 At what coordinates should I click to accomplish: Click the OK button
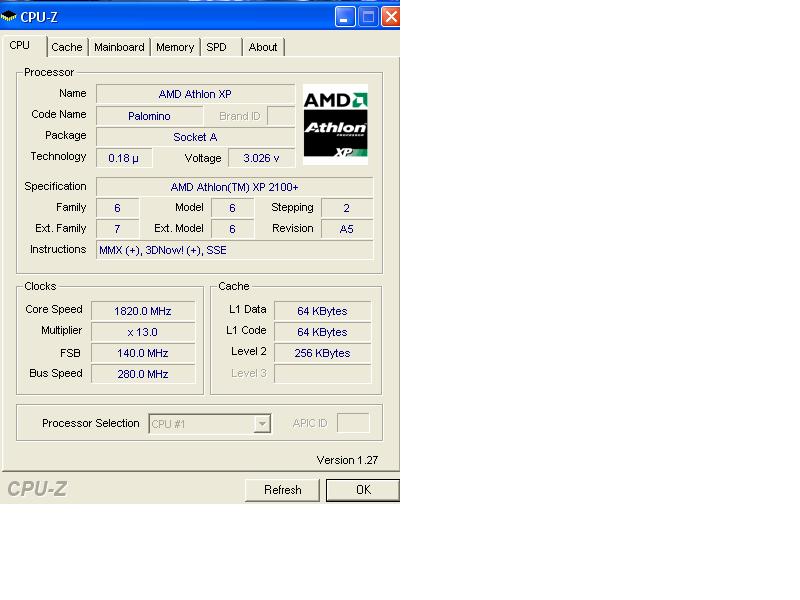[362, 490]
